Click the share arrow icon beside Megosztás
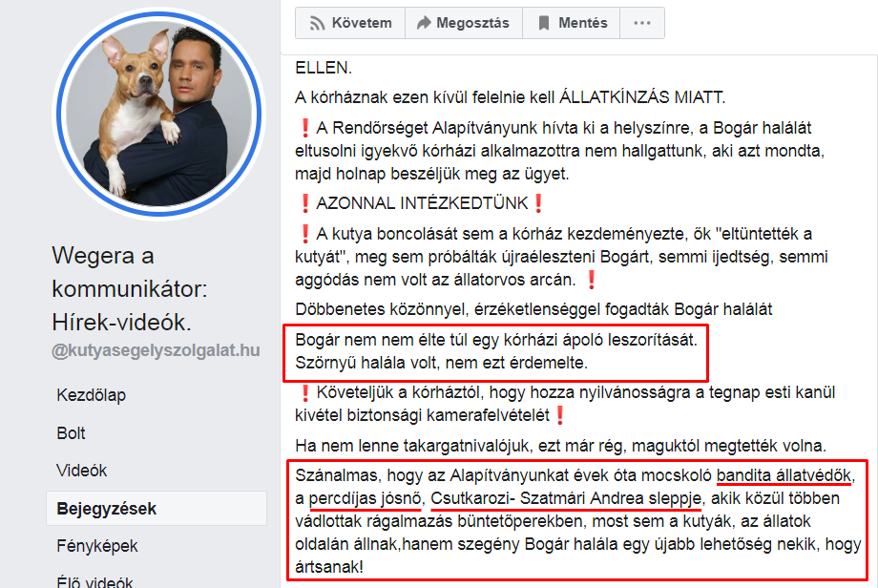This screenshot has height=588, width=878. (424, 23)
